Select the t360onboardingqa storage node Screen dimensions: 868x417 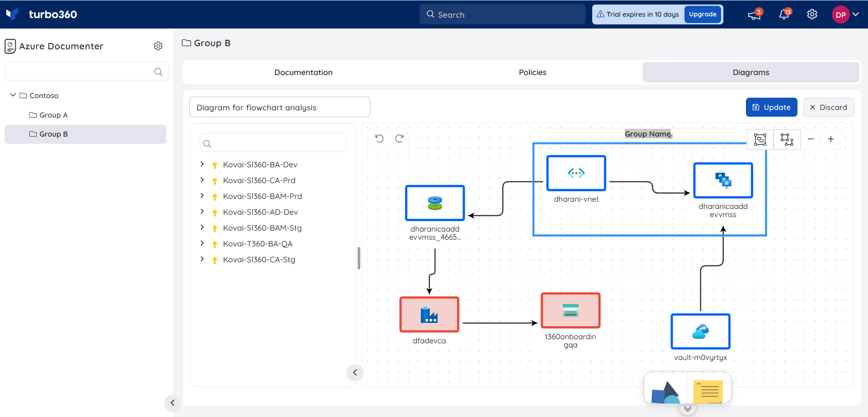571,310
